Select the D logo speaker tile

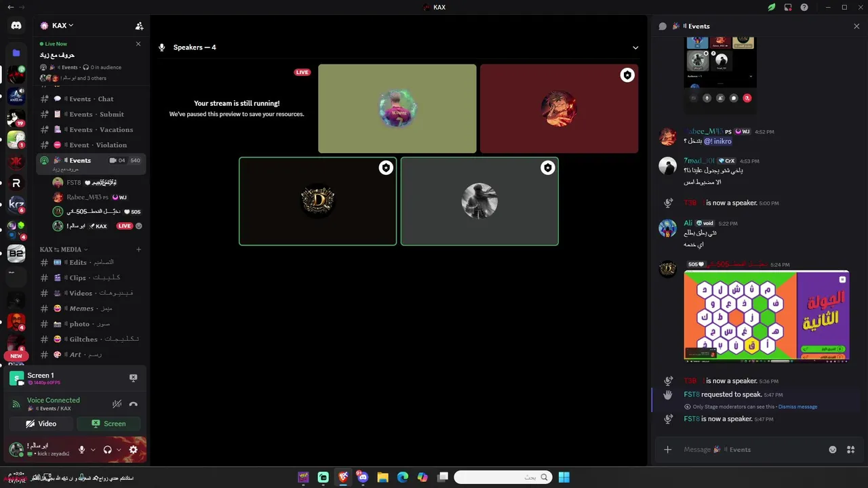(x=317, y=201)
